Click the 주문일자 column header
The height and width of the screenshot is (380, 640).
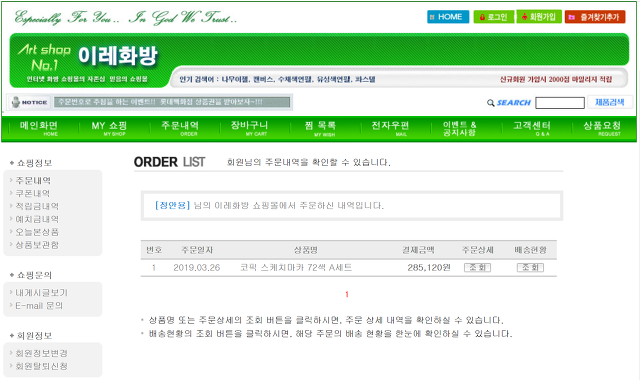tap(197, 250)
